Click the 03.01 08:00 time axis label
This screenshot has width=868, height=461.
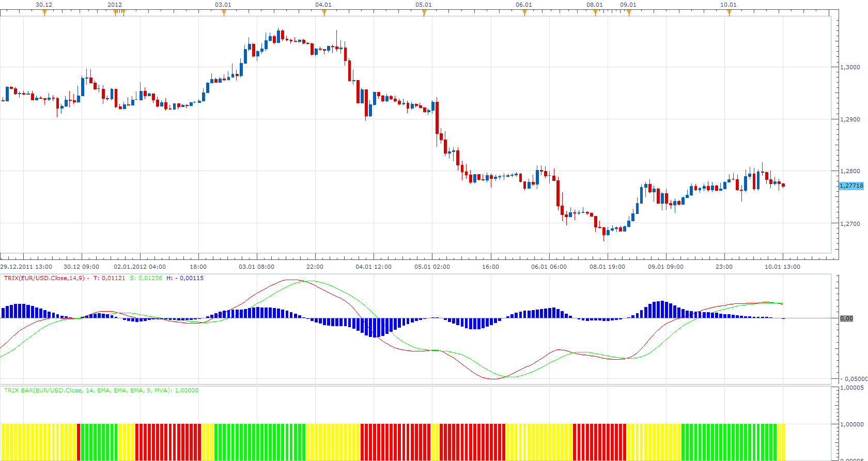coord(256,267)
